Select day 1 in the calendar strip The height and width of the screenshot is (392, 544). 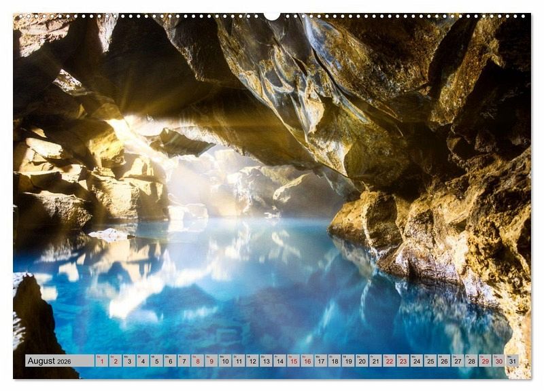click(x=101, y=361)
